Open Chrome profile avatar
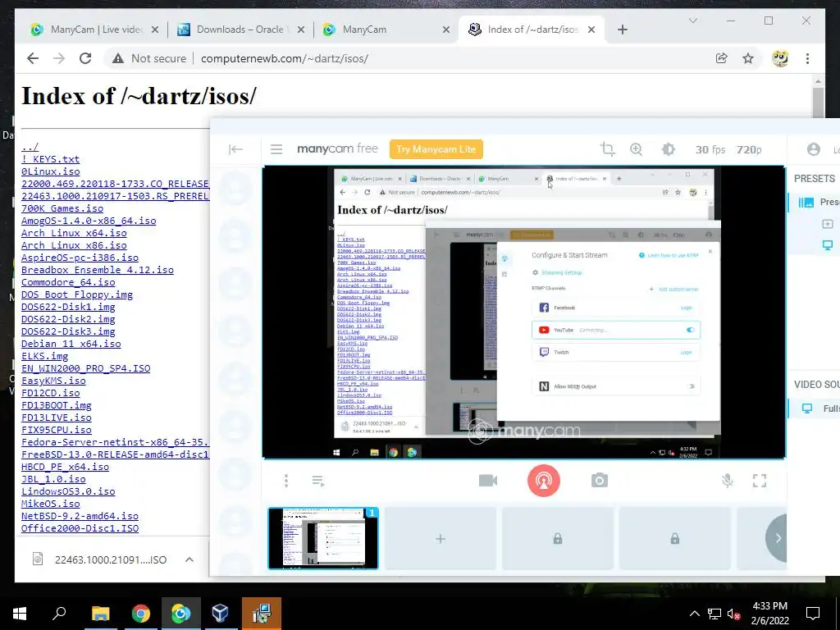The width and height of the screenshot is (840, 630). pos(780,58)
